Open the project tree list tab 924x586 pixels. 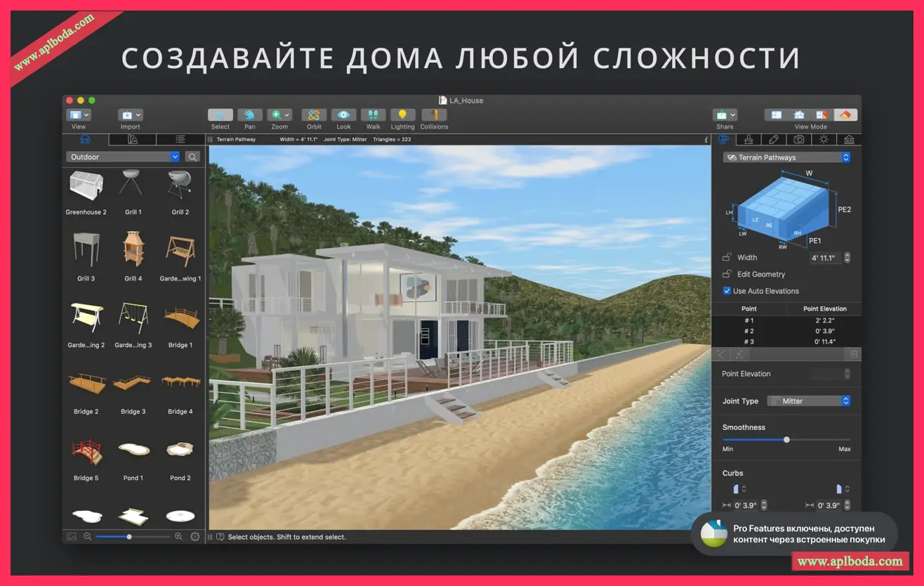[180, 139]
